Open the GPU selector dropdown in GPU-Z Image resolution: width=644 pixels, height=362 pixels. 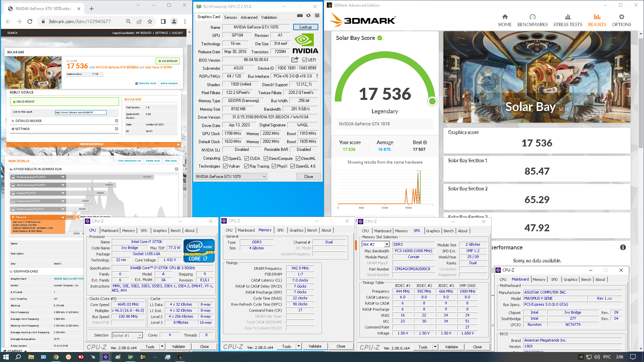pos(231,177)
